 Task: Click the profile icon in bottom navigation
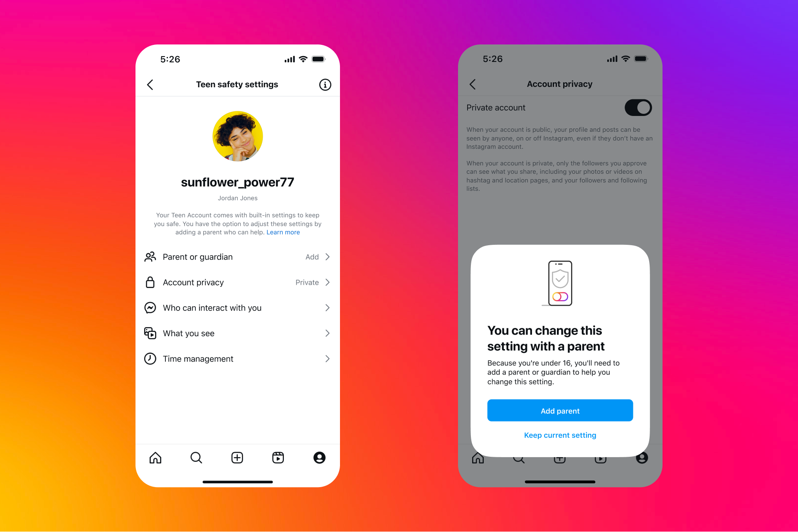pos(320,458)
